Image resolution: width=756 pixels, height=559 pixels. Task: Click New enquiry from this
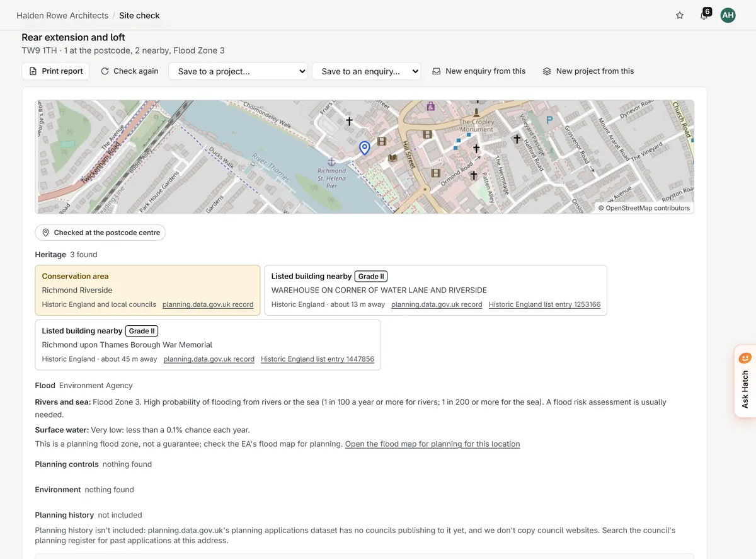coord(479,71)
